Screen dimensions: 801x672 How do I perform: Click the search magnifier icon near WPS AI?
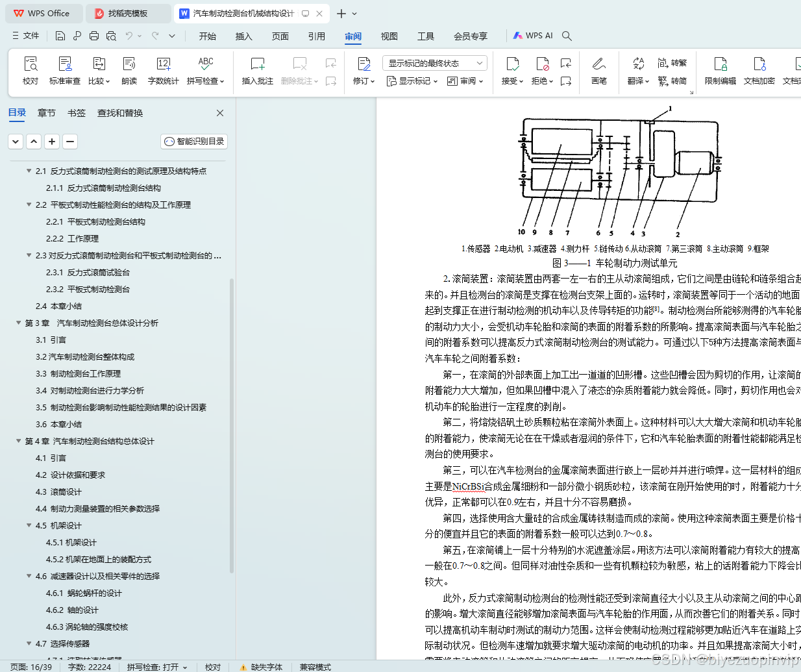click(567, 36)
